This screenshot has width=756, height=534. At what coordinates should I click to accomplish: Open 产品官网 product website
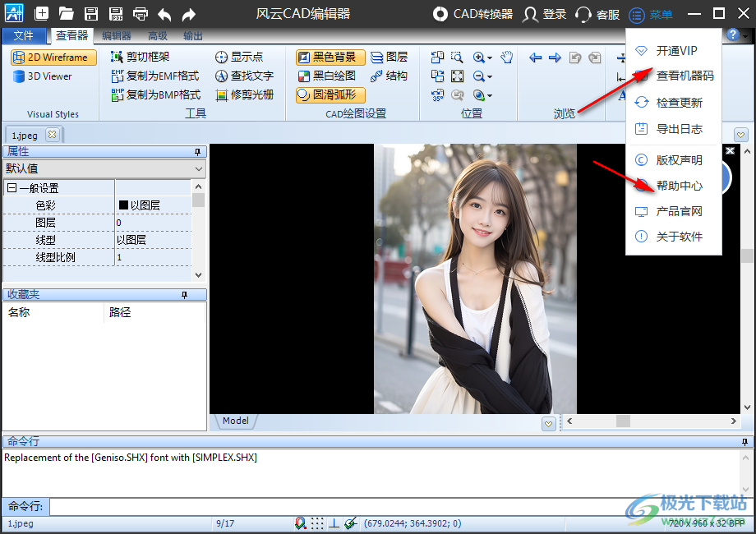click(x=674, y=211)
